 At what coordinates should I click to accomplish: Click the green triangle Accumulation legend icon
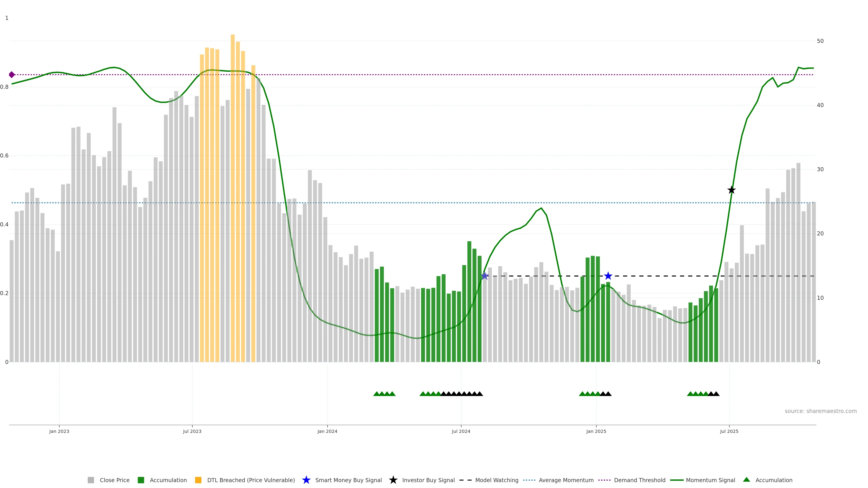(x=746, y=480)
